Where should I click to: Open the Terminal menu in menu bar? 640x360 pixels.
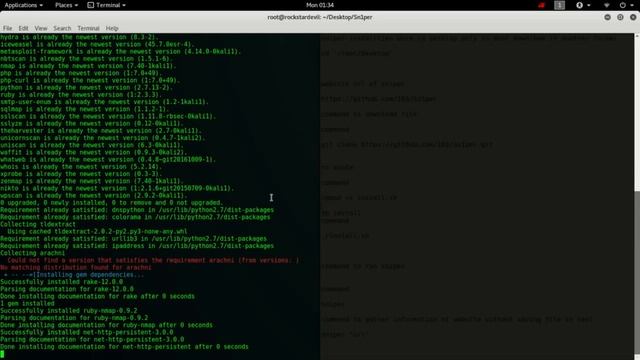[x=88, y=28]
